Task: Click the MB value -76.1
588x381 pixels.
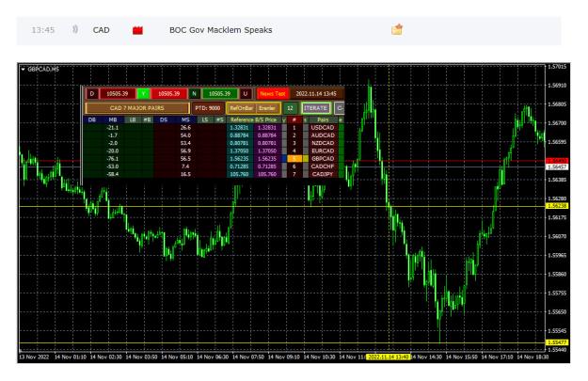Action: [x=113, y=159]
